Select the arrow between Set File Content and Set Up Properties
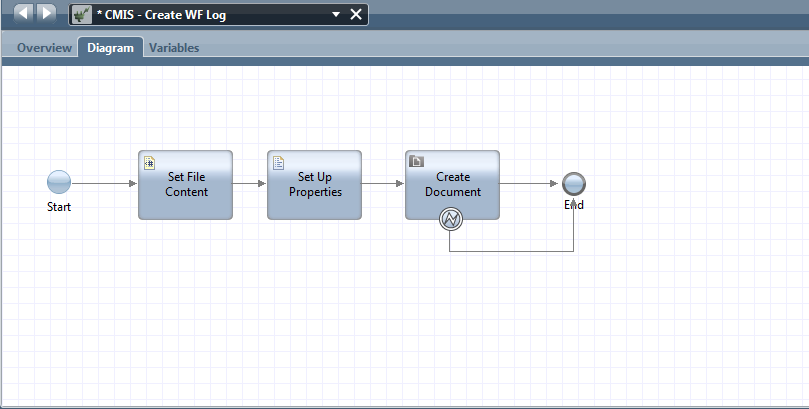809x409 pixels. click(x=249, y=184)
